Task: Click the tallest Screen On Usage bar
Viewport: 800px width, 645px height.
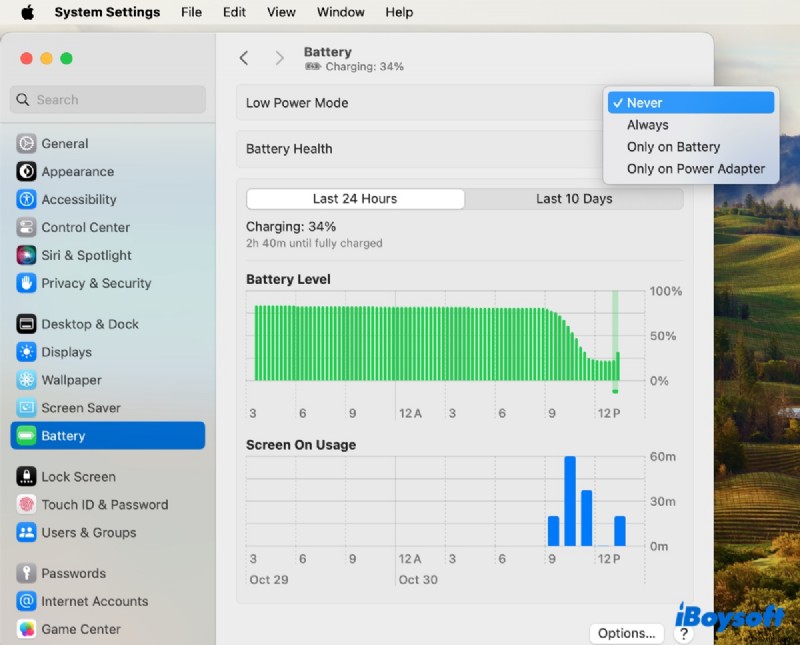Action: [x=570, y=501]
